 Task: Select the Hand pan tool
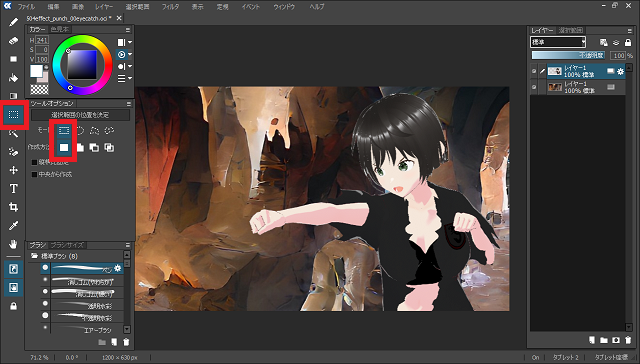point(13,244)
